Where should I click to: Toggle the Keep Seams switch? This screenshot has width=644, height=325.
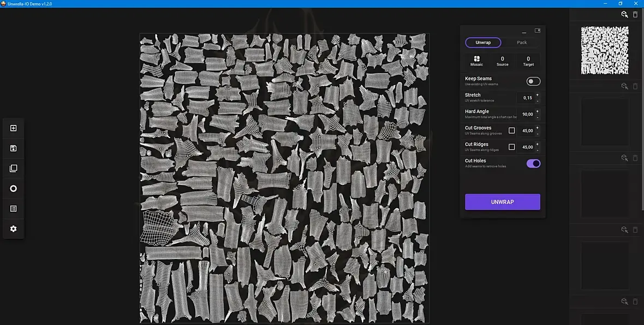534,81
